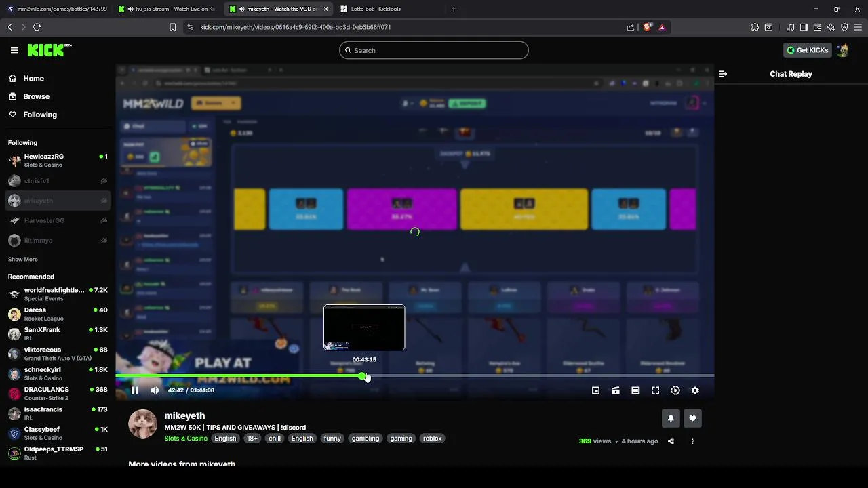Select the funny tag
Screen dimensions: 868x488
click(332, 439)
